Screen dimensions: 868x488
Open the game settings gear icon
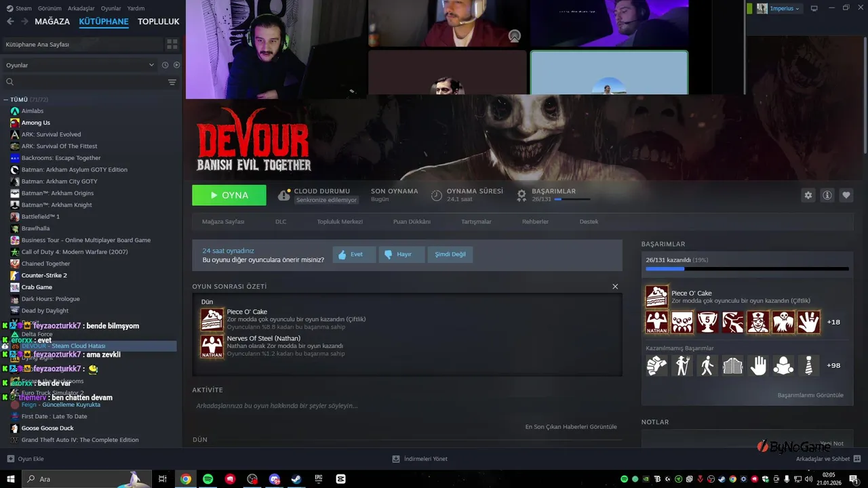pyautogui.click(x=808, y=195)
